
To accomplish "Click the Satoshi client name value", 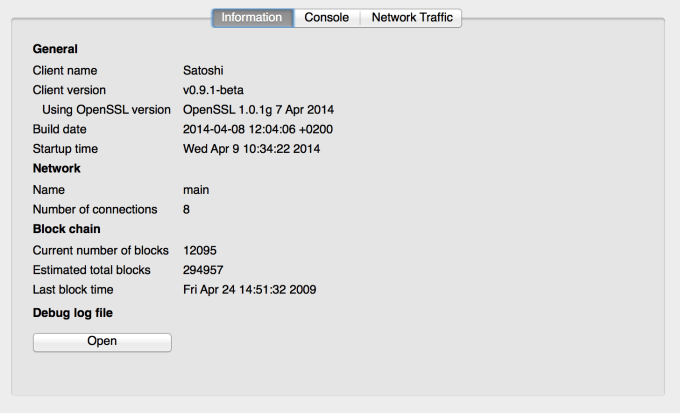I will click(x=205, y=71).
